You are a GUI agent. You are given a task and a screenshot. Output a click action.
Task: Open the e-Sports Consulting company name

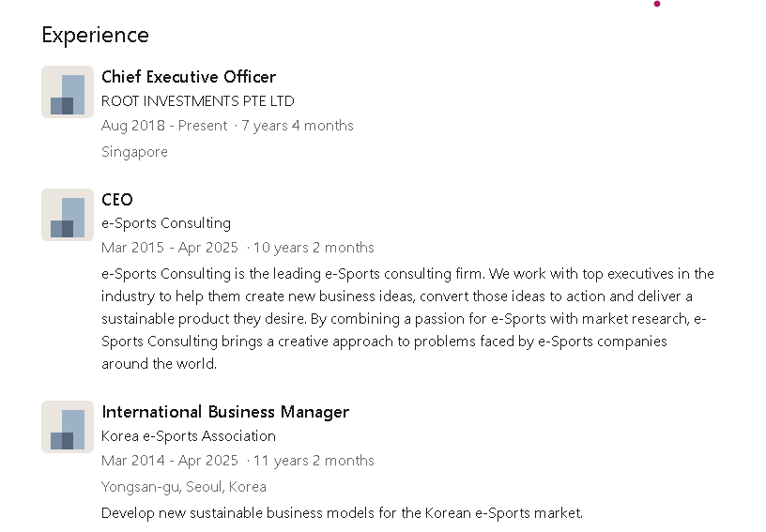click(166, 223)
